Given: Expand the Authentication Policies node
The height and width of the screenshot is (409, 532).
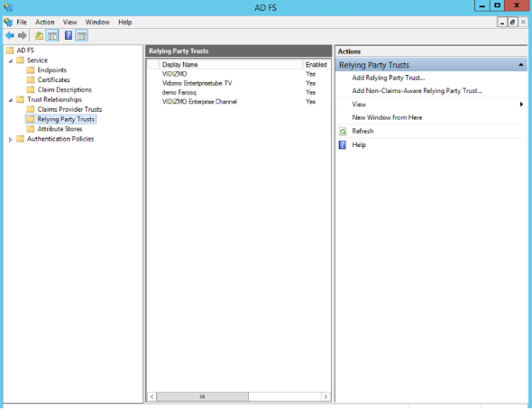Looking at the screenshot, I should (11, 139).
